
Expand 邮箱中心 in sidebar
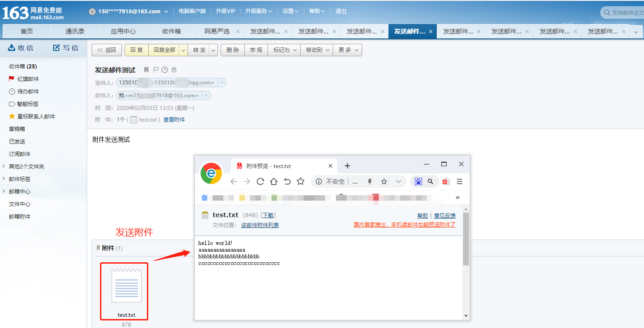[x=17, y=191]
